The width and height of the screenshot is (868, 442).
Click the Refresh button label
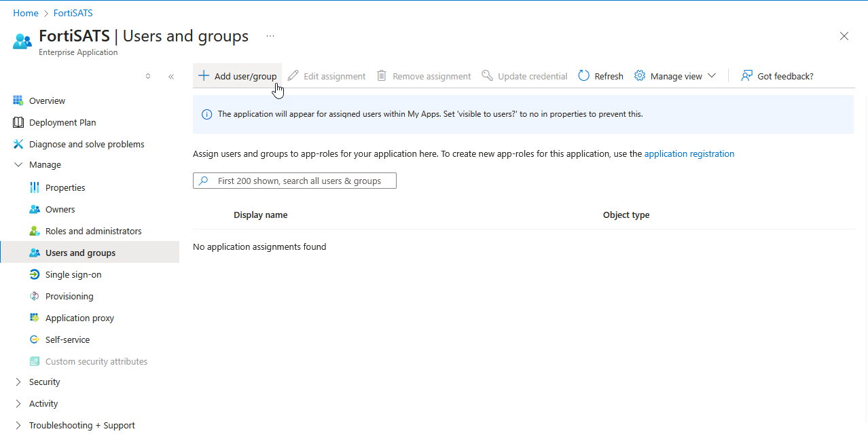tap(609, 76)
